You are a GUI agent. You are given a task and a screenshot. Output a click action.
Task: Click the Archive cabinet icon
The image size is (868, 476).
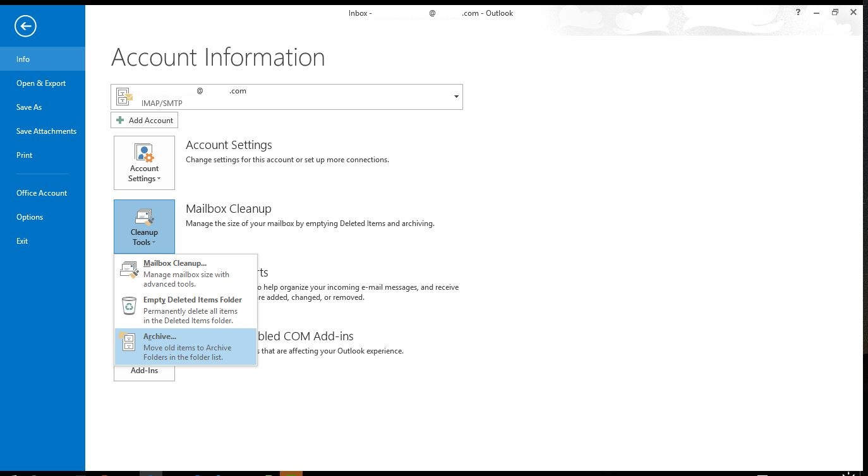(x=128, y=342)
